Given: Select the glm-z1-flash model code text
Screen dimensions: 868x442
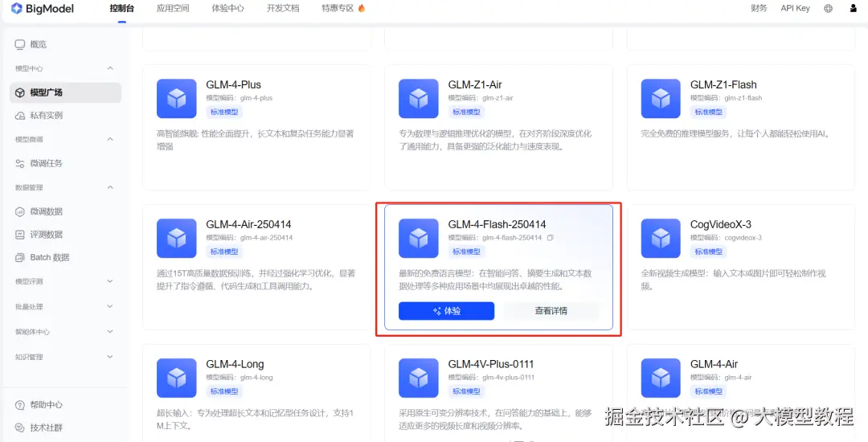Looking at the screenshot, I should point(743,98).
